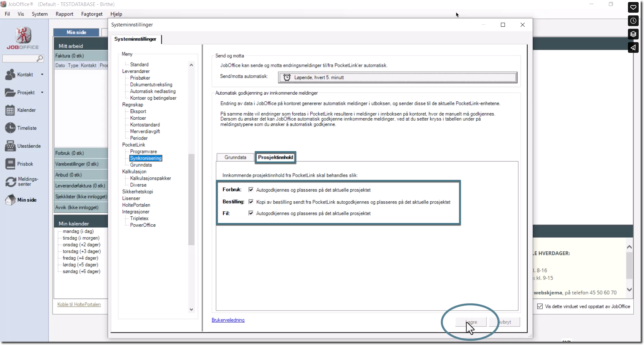
Task: Select Prisbøker in the menu tree
Action: coord(140,78)
